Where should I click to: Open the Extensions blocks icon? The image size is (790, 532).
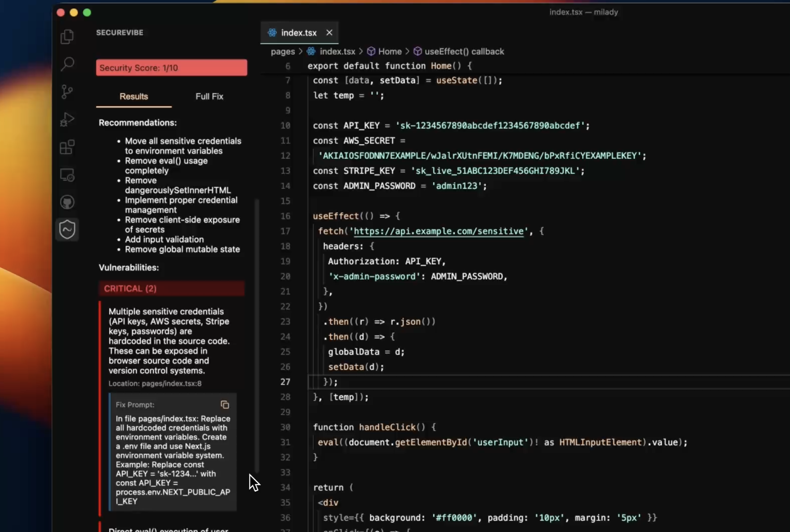[67, 147]
